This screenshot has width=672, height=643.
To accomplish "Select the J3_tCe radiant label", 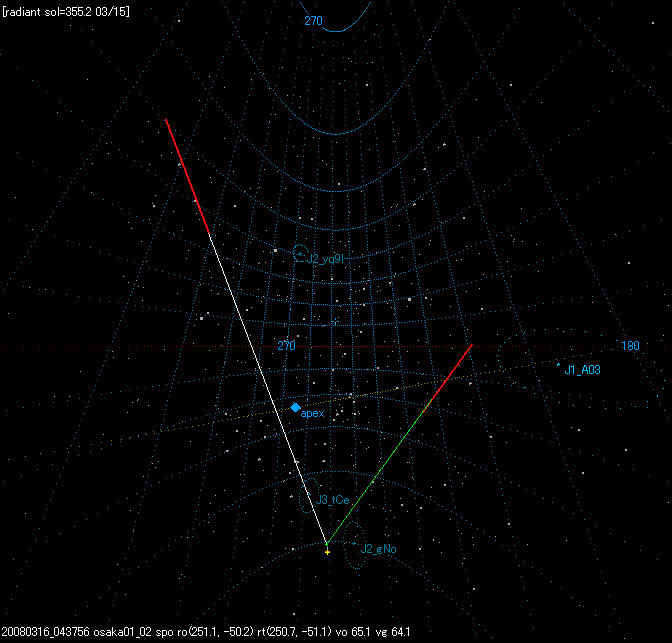I will pos(333,499).
